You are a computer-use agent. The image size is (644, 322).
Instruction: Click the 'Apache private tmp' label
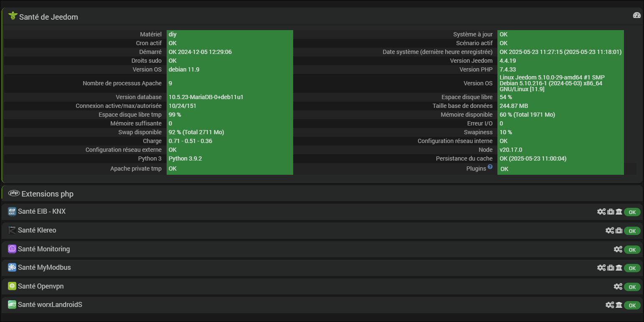click(x=136, y=169)
